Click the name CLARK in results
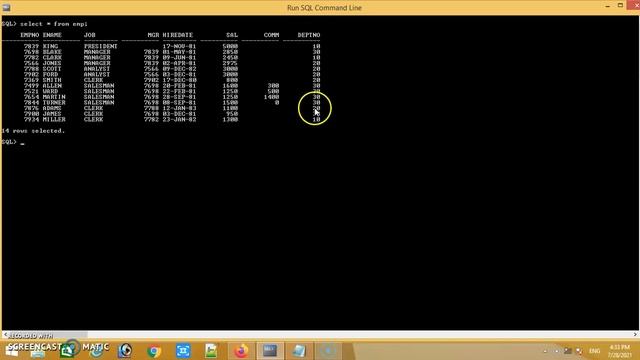Image resolution: width=640 pixels, height=360 pixels. coord(52,58)
